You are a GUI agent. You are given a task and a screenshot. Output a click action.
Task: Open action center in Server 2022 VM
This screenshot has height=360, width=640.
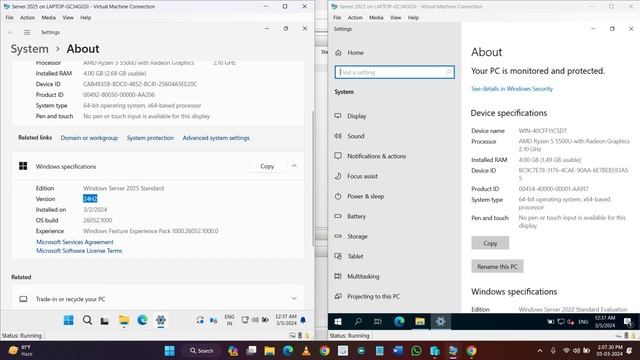point(628,322)
